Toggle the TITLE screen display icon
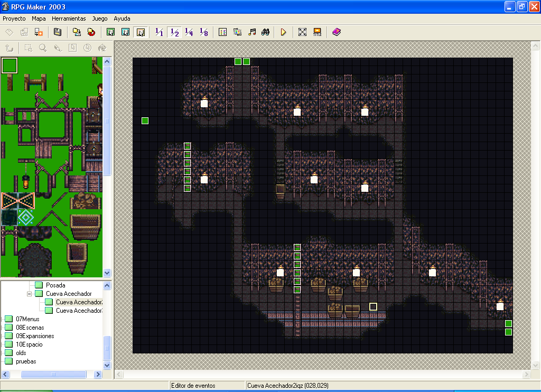This screenshot has height=392, width=541. tap(317, 32)
